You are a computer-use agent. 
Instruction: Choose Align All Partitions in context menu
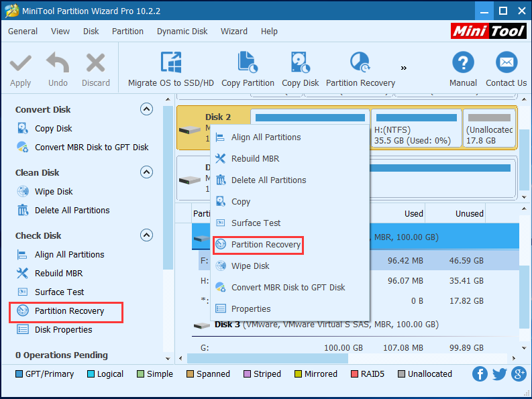click(290, 137)
